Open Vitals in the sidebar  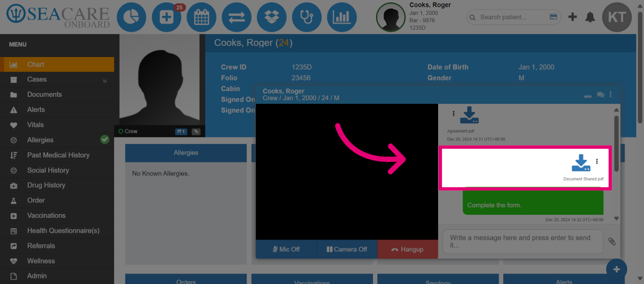[x=57, y=125]
